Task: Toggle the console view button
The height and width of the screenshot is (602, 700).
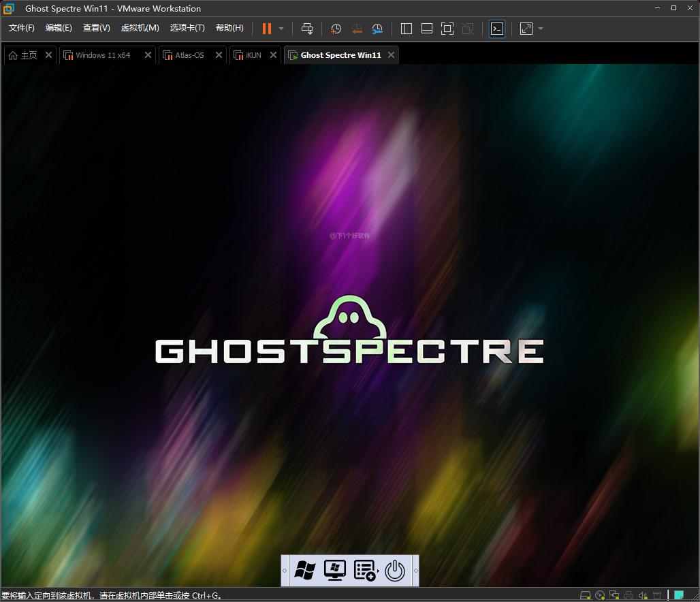Action: coord(497,29)
